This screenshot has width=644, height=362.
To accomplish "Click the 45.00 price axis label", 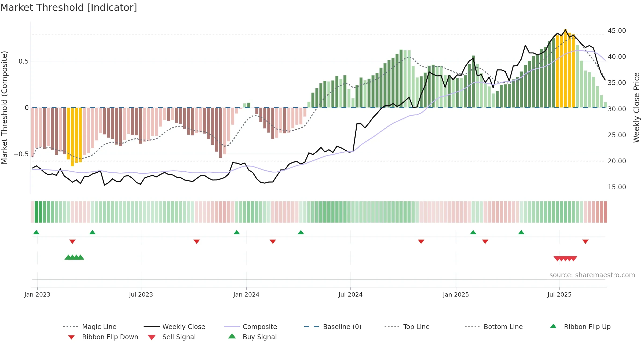I will coord(617,31).
